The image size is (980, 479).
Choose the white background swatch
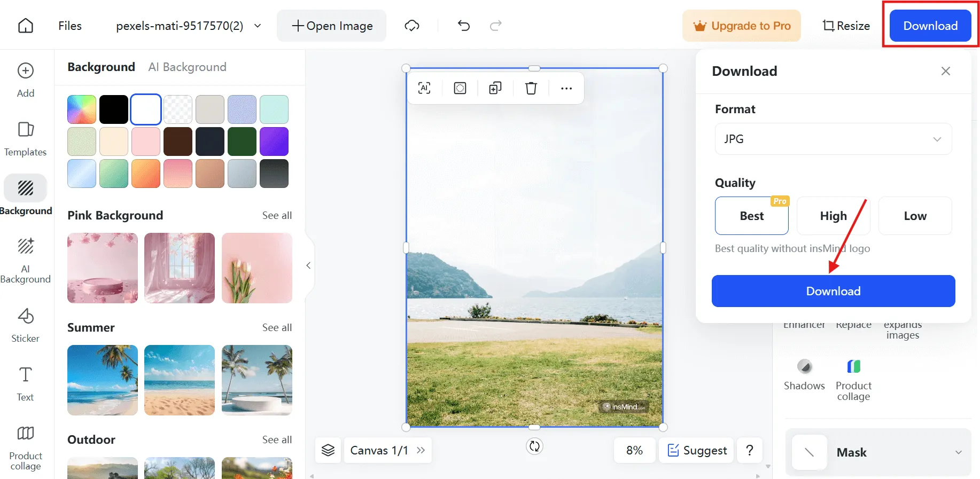pos(146,109)
